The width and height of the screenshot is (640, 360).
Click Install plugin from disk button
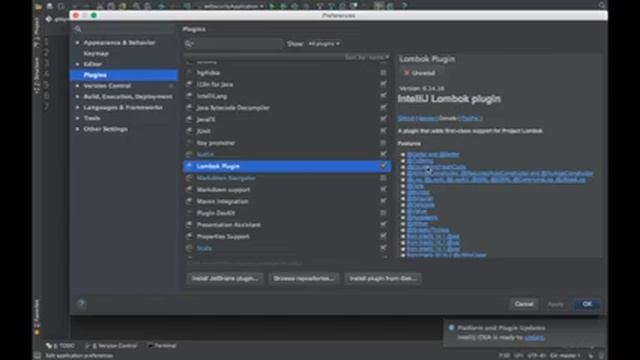pos(383,278)
